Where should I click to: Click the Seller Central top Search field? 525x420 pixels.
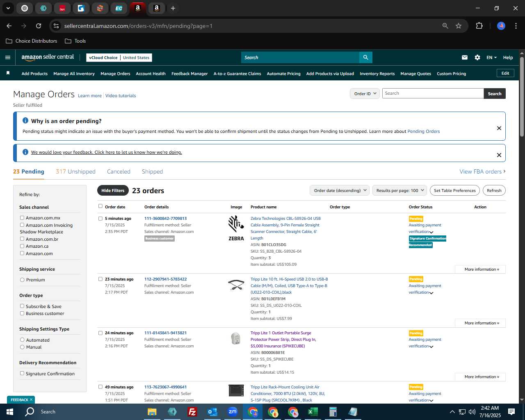coord(300,57)
